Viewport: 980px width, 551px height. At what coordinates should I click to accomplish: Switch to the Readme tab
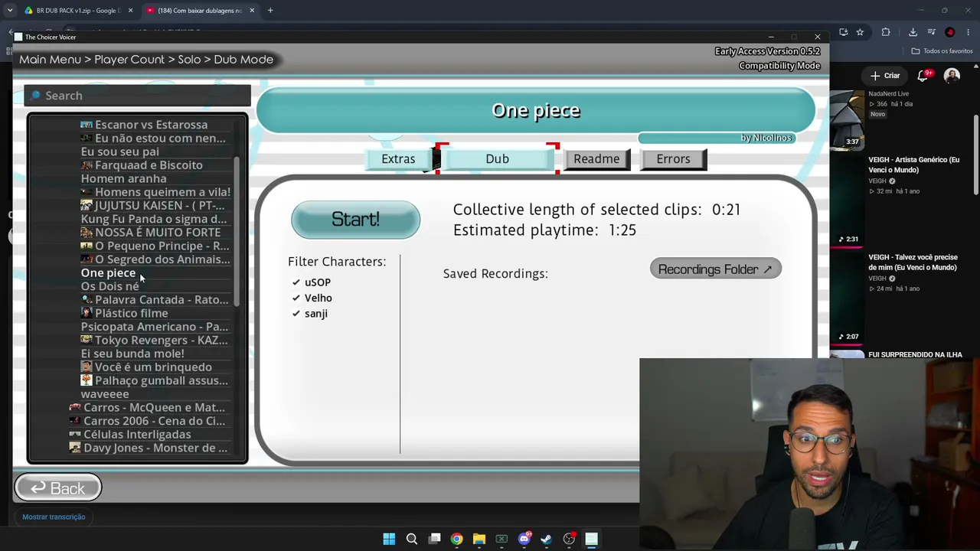[596, 159]
